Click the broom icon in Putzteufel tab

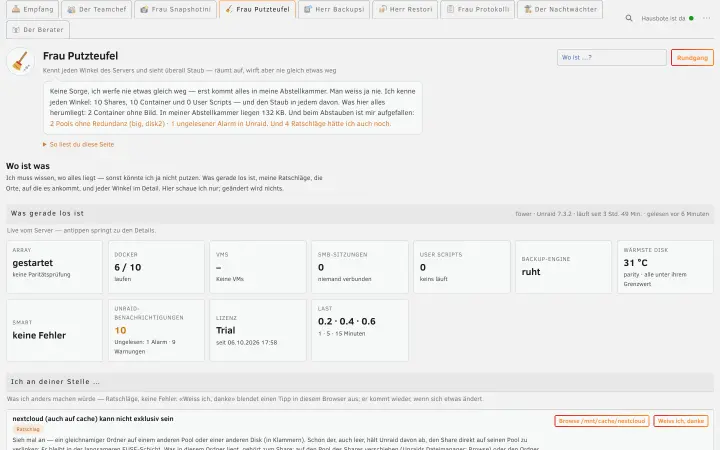(229, 9)
